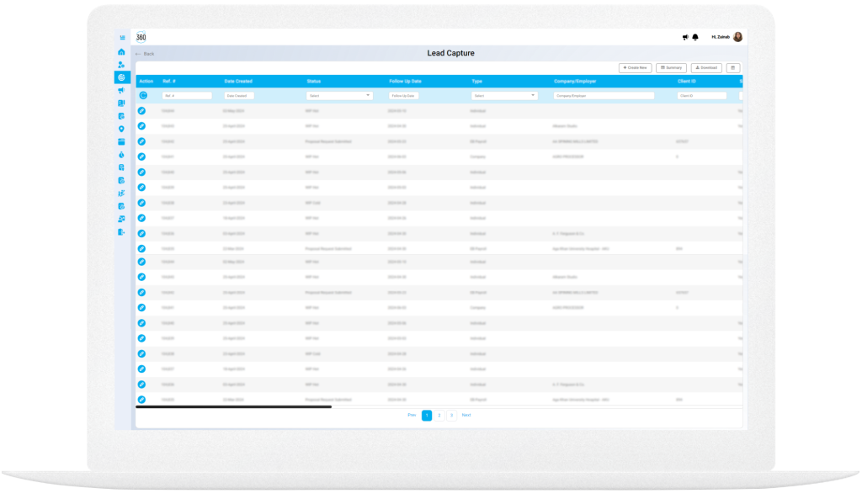Viewport: 862px width, 504px height.
Task: Focus the Company/Employer filter field
Action: (604, 96)
